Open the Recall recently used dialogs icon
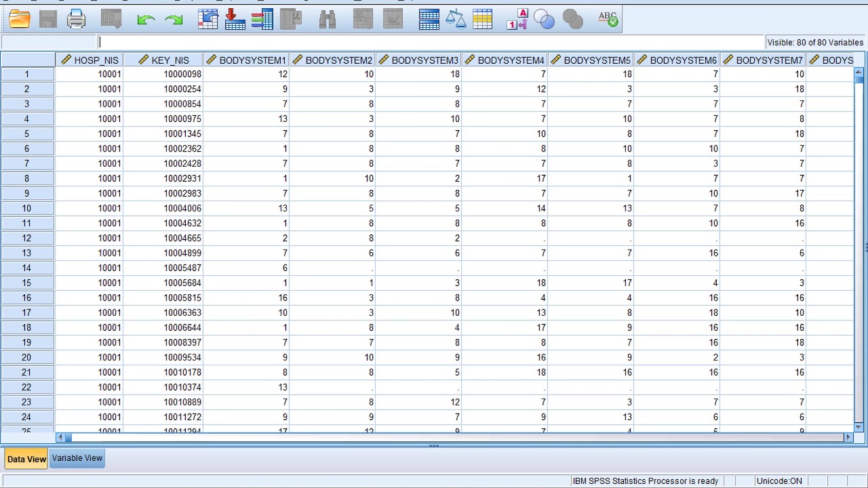 pos(111,19)
